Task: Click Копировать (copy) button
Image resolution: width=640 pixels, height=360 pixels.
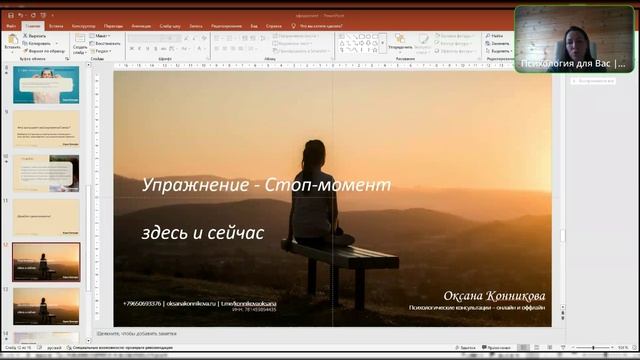Action: tap(37, 43)
